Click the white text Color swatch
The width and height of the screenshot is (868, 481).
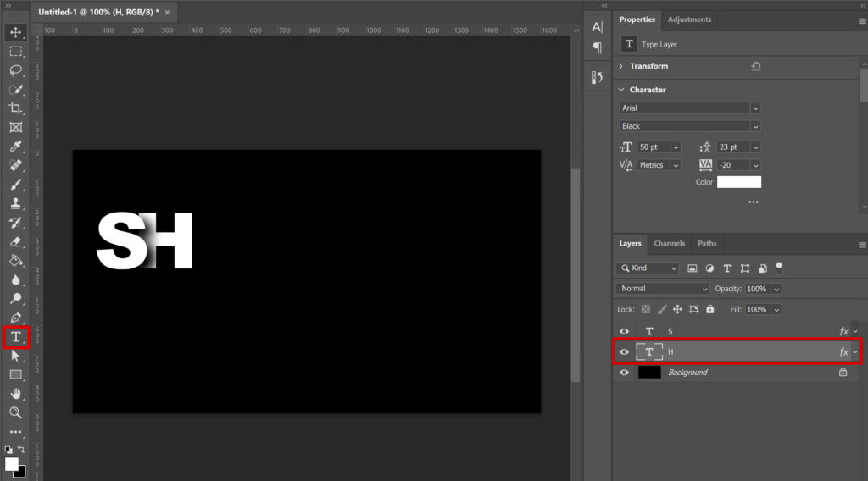[739, 182]
